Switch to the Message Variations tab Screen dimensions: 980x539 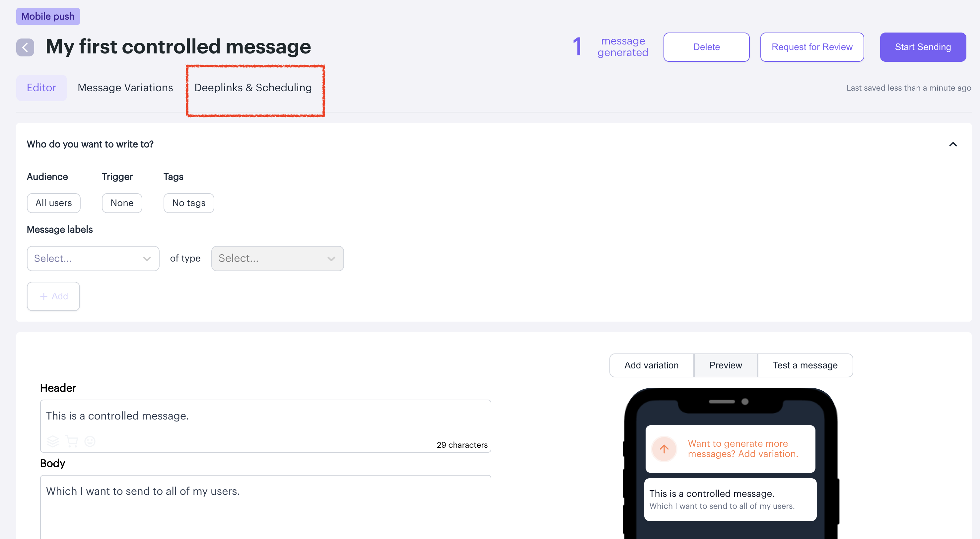point(125,88)
